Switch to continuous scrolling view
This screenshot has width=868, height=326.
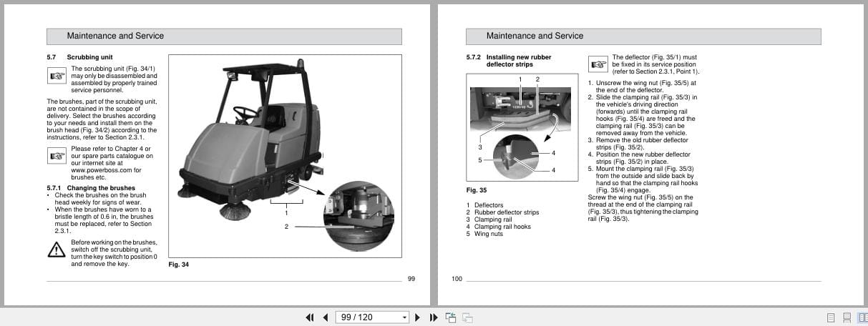[847, 317]
